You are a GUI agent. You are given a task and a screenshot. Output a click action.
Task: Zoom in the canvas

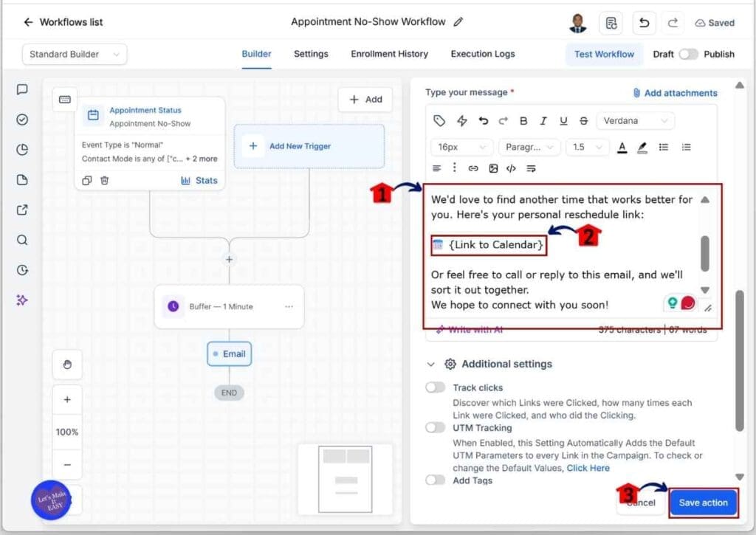point(67,399)
